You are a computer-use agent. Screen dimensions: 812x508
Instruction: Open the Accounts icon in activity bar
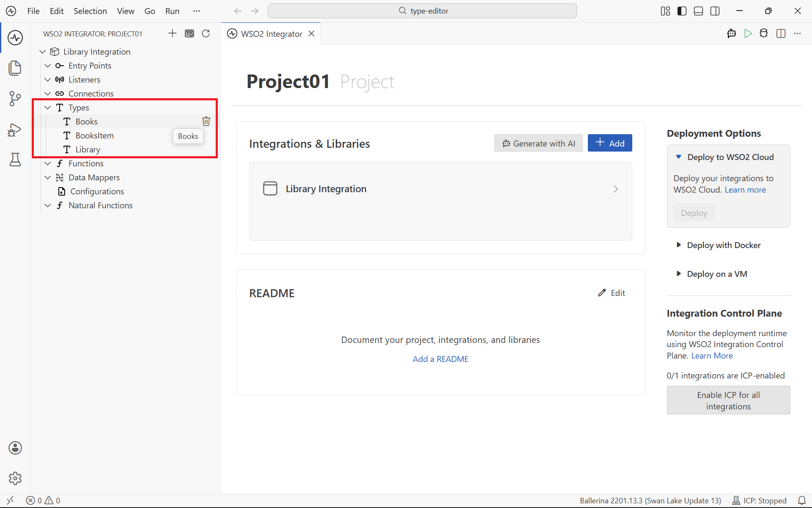[x=15, y=448]
